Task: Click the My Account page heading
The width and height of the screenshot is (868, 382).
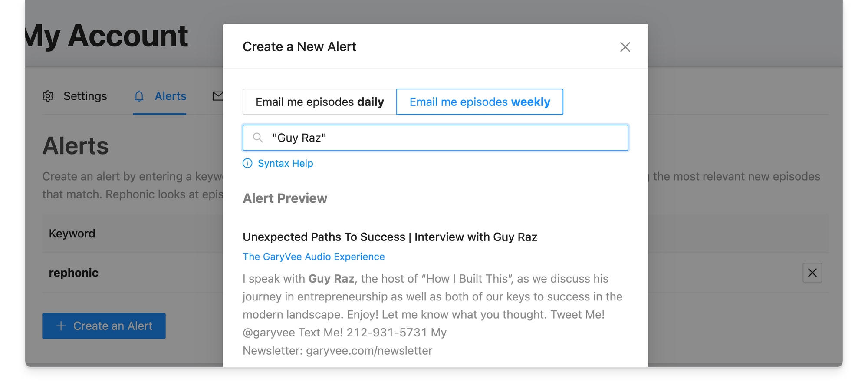Action: coord(107,36)
